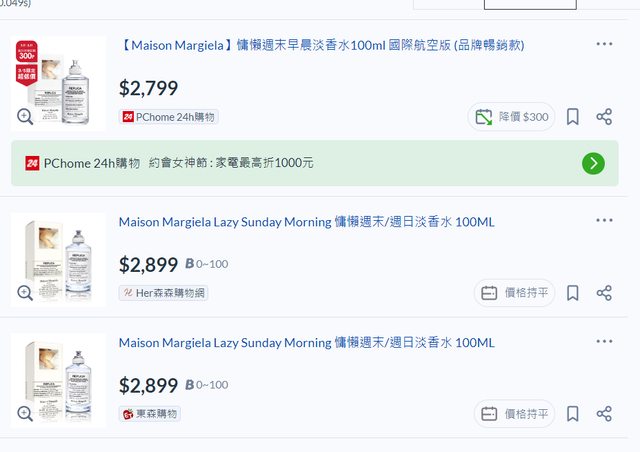Viewport: 640px width, 452px height.
Task: Click the 降價 $300 price-drop badge
Action: coord(512,117)
